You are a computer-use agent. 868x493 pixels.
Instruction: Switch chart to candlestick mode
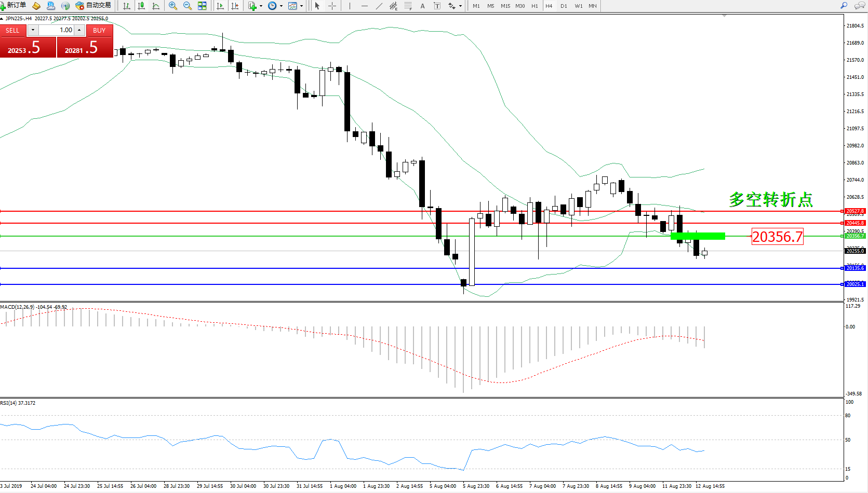pos(141,6)
